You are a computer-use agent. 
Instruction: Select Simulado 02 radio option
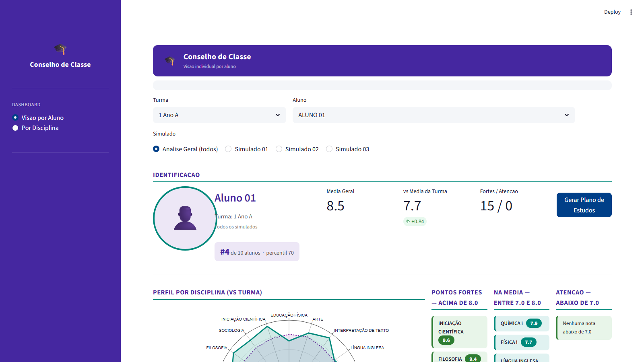297,149
